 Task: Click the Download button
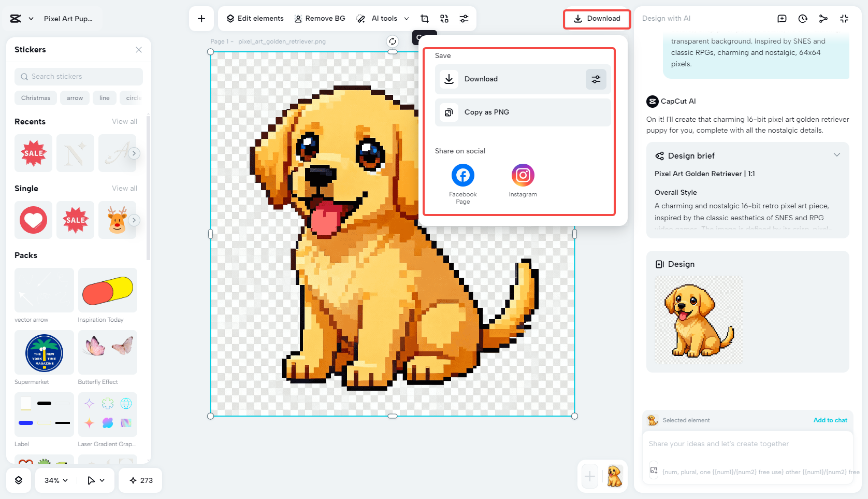(597, 18)
